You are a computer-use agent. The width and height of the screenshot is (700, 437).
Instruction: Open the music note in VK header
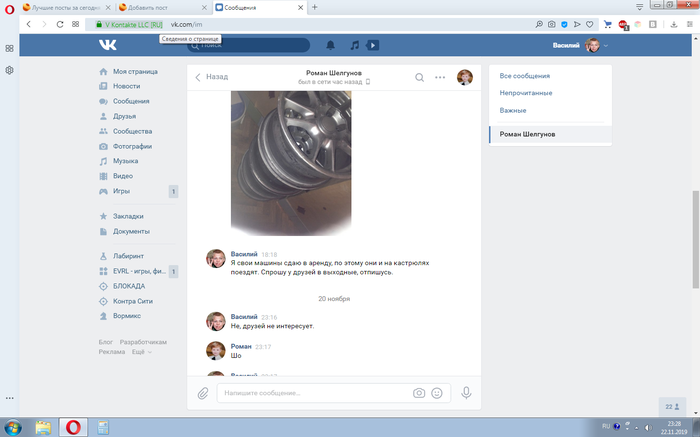(x=354, y=45)
